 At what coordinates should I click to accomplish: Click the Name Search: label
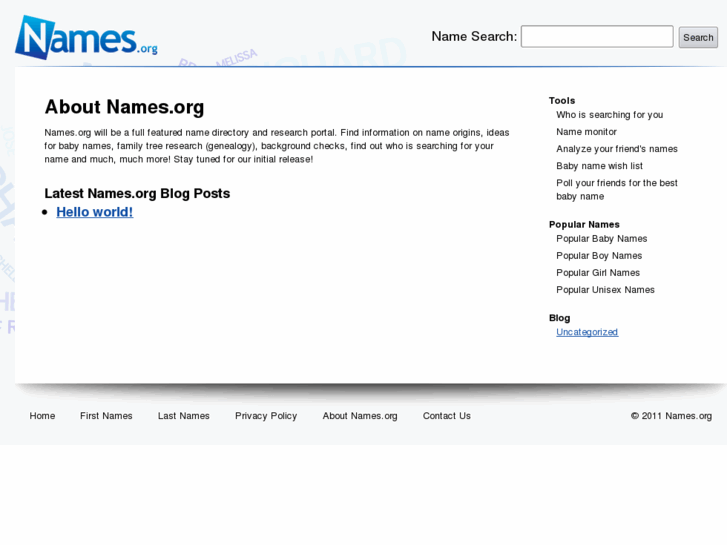tap(474, 36)
